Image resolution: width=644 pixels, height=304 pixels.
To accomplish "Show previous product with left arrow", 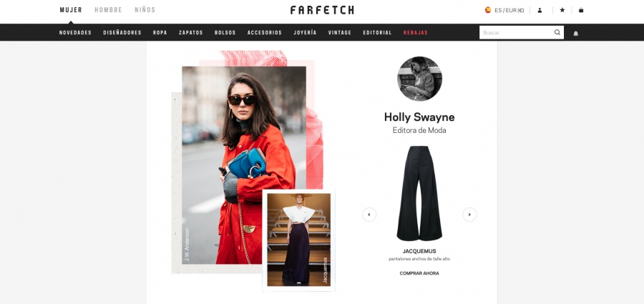I will click(x=369, y=215).
